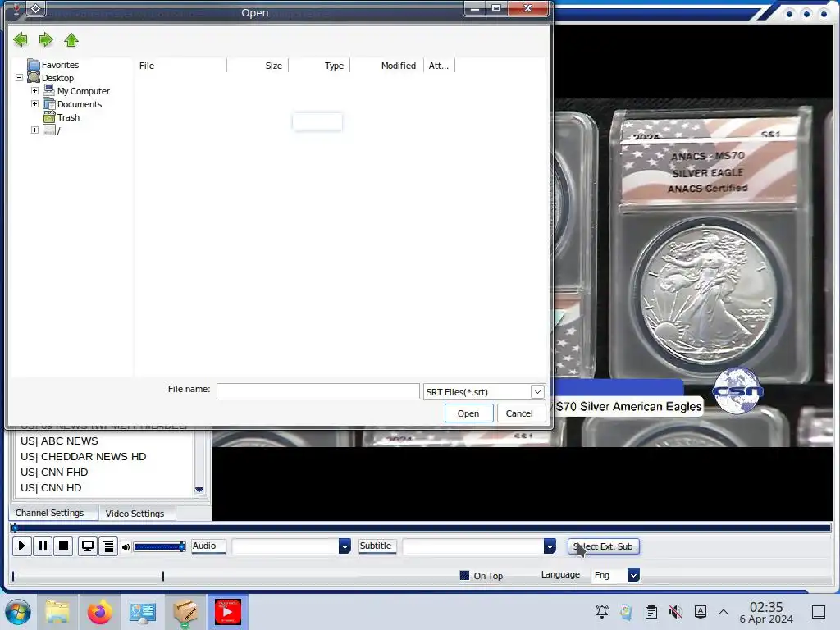This screenshot has height=630, width=840.
Task: Focus the File name input field
Action: [x=317, y=391]
